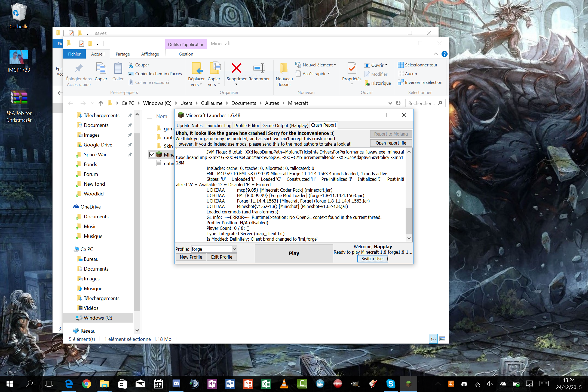Toggle the Nom header select-all checkbox

point(149,116)
